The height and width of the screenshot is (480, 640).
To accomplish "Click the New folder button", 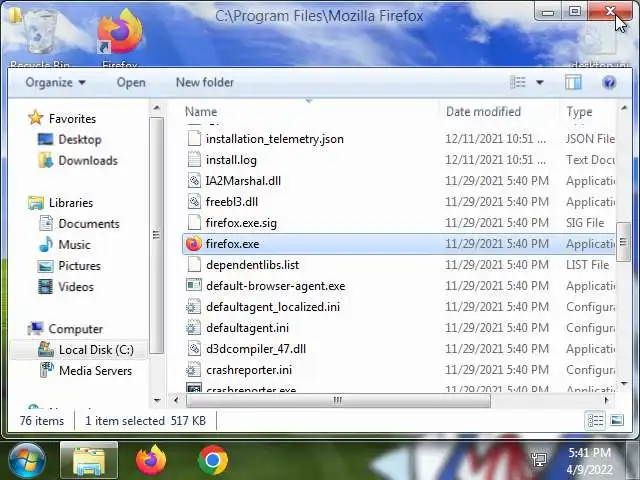I will [205, 82].
